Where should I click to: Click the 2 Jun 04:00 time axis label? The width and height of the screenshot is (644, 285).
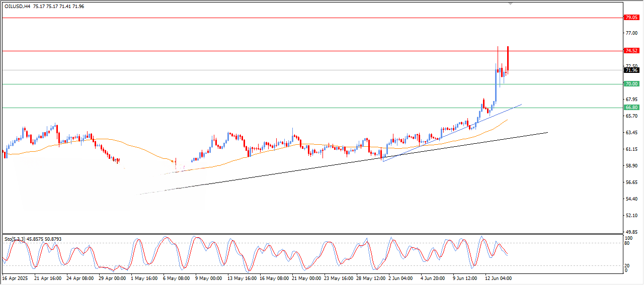(x=402, y=278)
